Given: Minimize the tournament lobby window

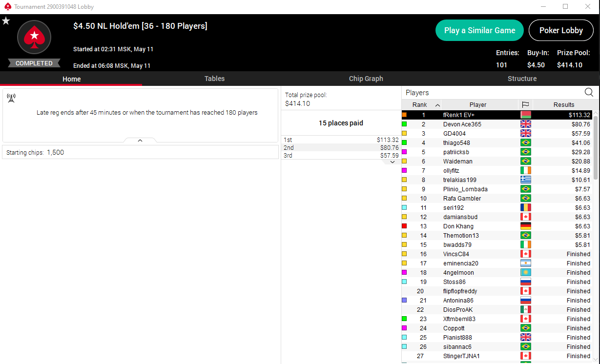Looking at the screenshot, I should tap(543, 6).
